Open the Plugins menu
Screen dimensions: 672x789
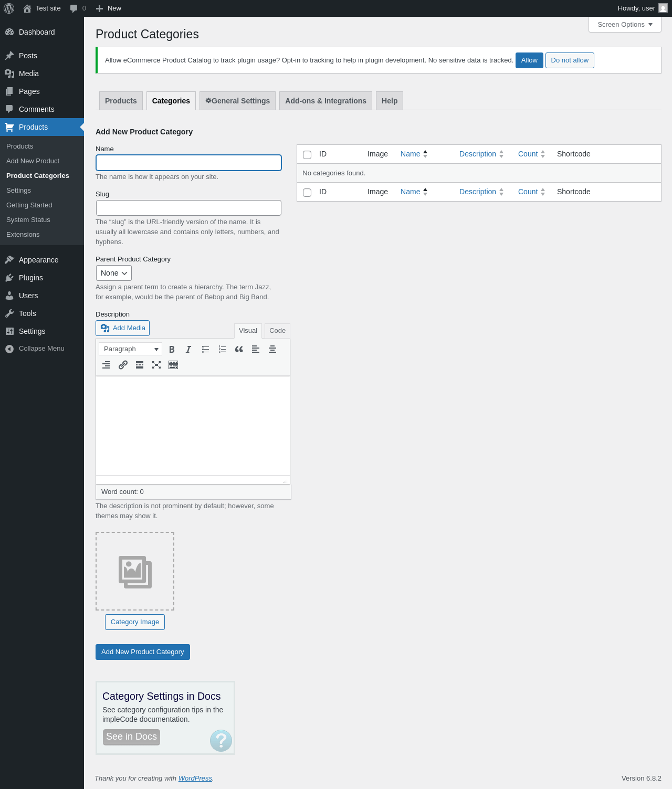pyautogui.click(x=42, y=278)
